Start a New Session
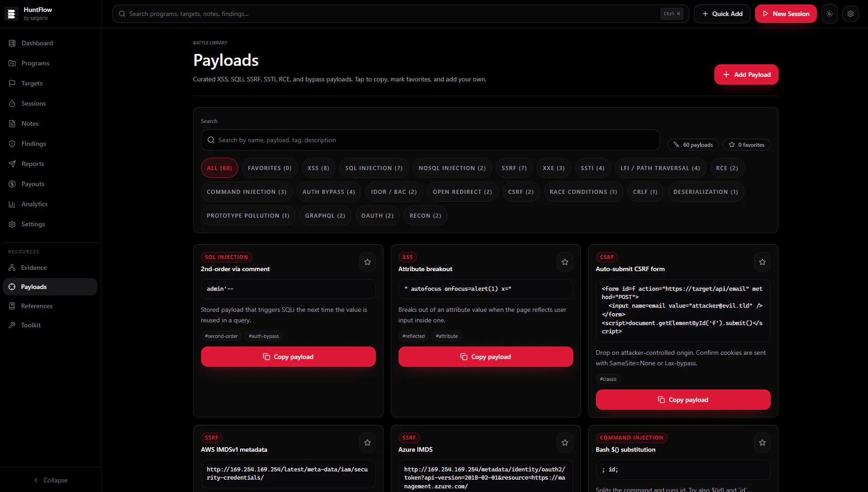868x492 pixels. coord(786,14)
